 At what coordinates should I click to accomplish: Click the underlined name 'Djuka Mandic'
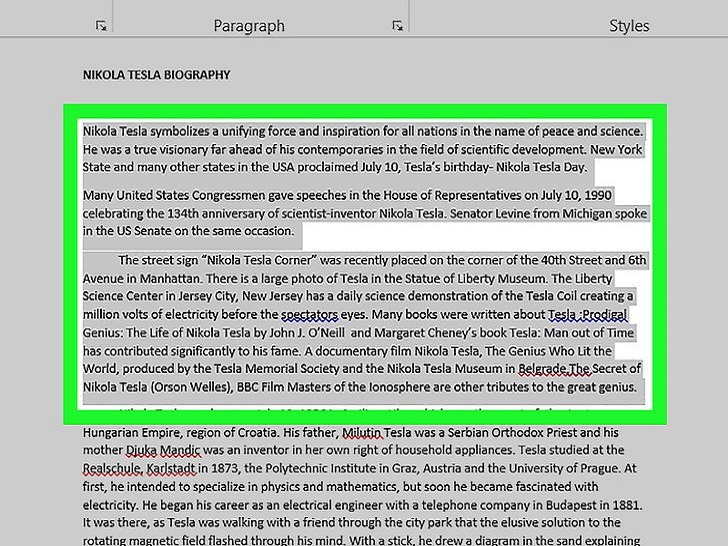coord(163,450)
